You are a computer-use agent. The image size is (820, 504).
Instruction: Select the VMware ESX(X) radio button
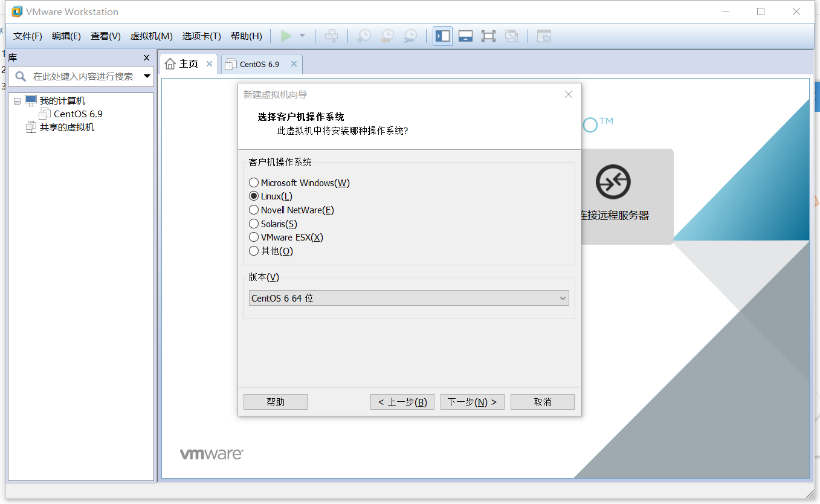[x=254, y=237]
